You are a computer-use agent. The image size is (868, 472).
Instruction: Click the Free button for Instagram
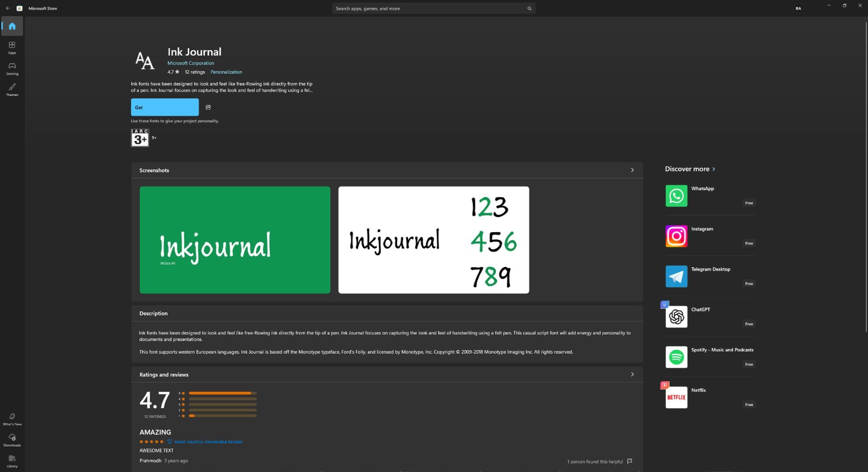[x=749, y=243]
